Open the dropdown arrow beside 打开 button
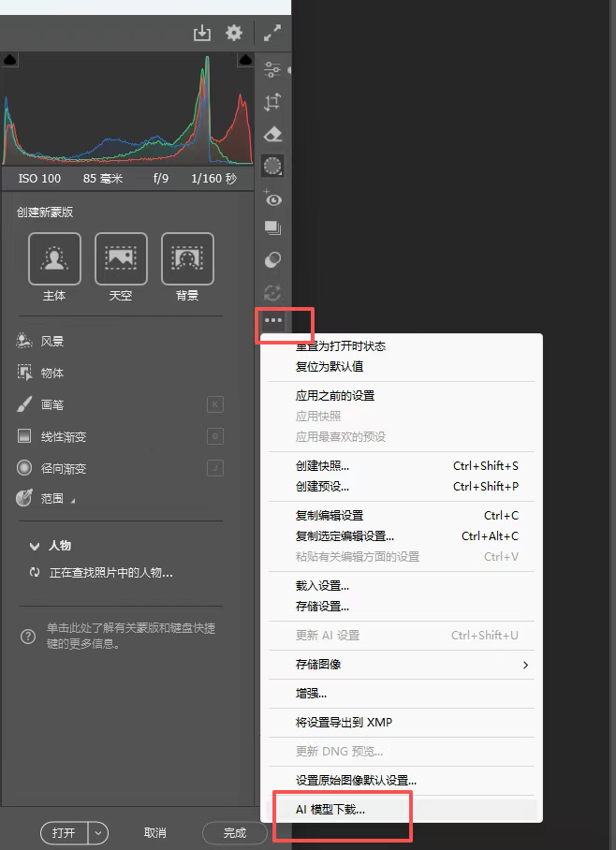Image resolution: width=616 pixels, height=850 pixels. click(99, 832)
